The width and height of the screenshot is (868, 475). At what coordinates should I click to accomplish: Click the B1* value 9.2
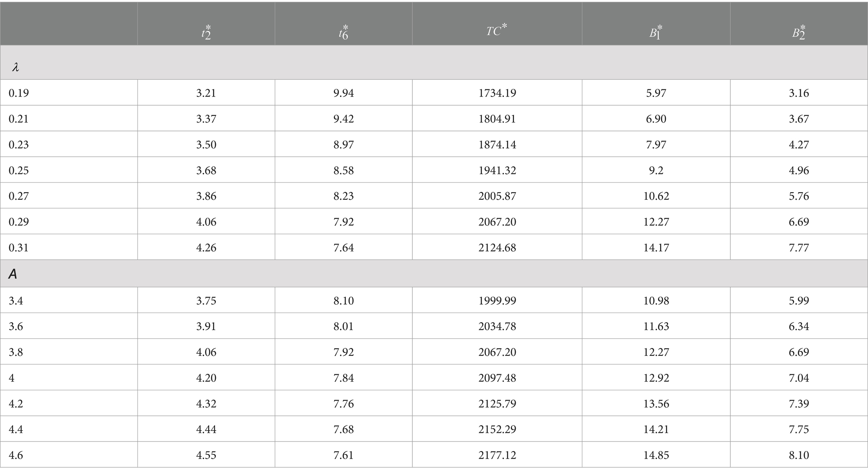pyautogui.click(x=656, y=170)
